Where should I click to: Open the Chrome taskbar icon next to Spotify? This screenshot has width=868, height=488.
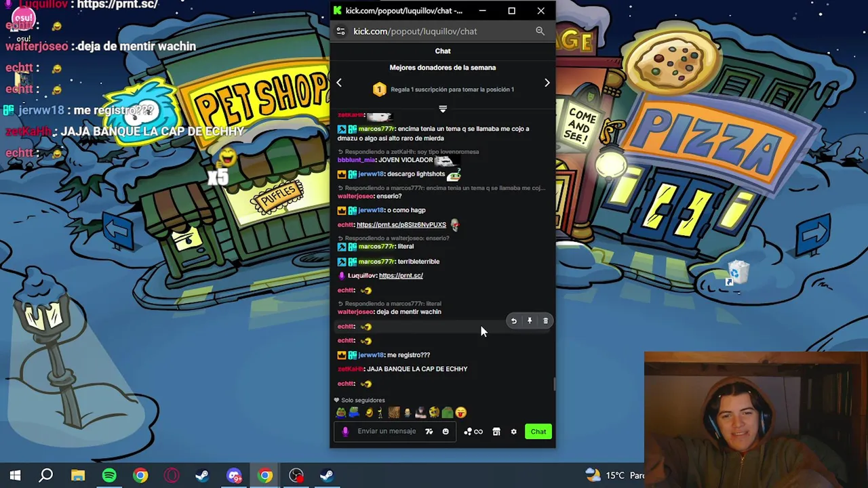pyautogui.click(x=140, y=476)
